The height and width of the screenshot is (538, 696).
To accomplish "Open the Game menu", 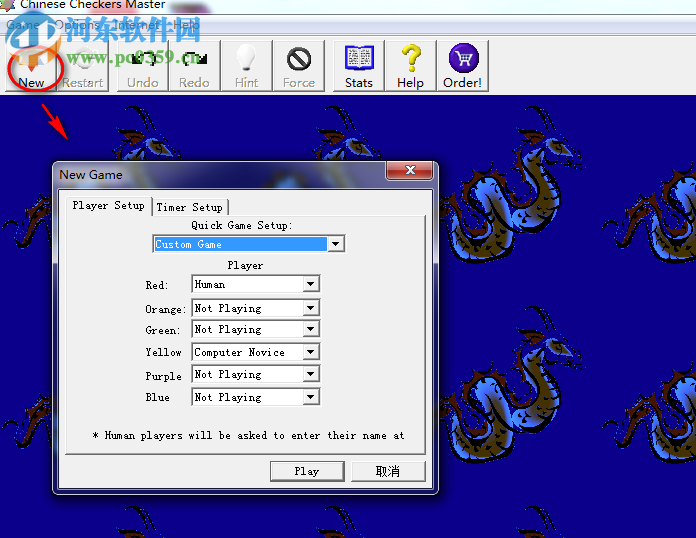I will [22, 25].
